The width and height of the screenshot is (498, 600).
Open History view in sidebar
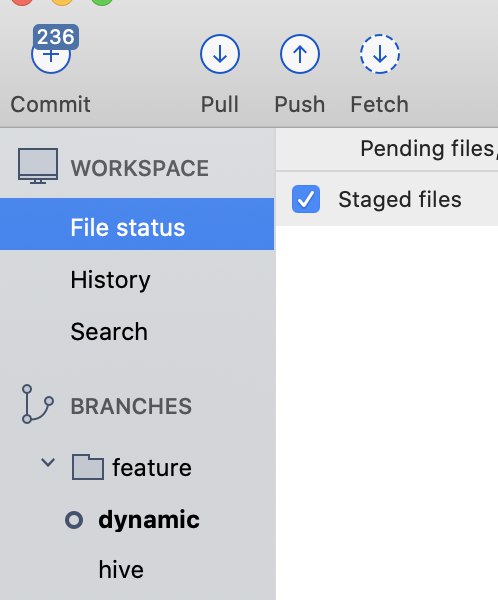(110, 280)
